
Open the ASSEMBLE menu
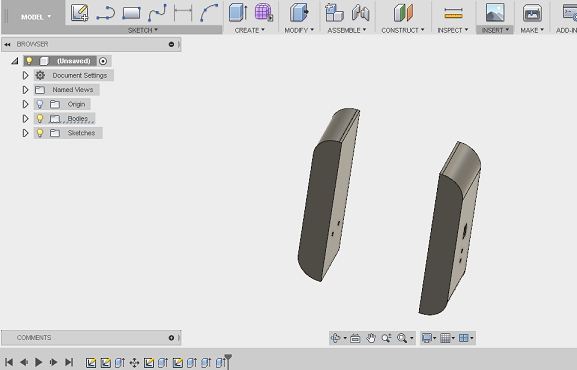[x=347, y=30]
